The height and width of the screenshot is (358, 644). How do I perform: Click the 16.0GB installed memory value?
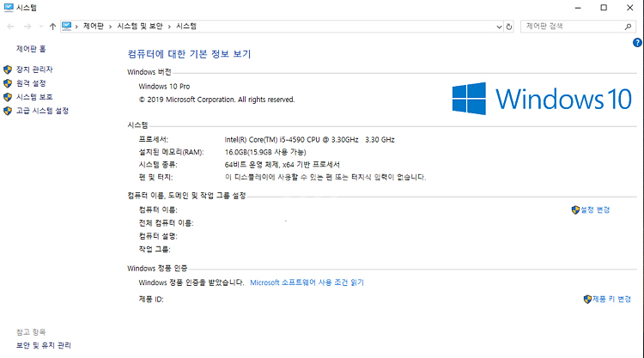[x=265, y=152]
